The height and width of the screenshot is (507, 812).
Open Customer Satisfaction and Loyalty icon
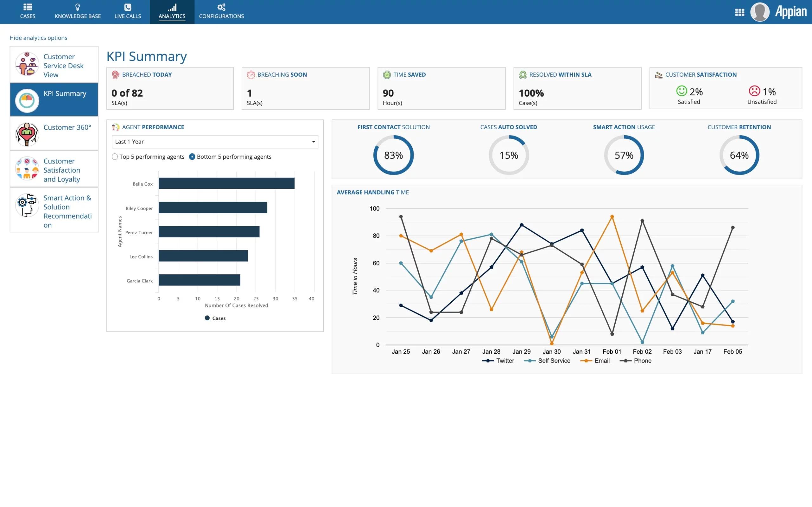[27, 168]
